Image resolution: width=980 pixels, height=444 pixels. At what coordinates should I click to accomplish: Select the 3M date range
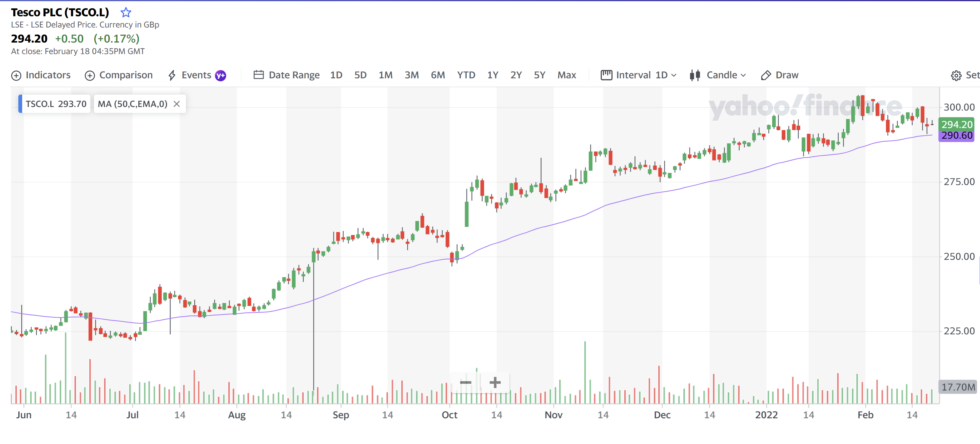[412, 75]
